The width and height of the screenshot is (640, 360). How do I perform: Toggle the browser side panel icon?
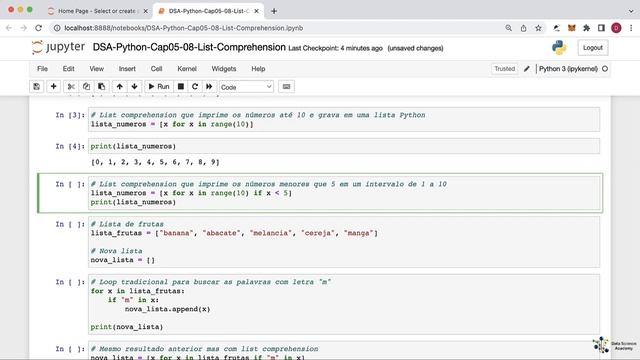pyautogui.click(x=601, y=28)
